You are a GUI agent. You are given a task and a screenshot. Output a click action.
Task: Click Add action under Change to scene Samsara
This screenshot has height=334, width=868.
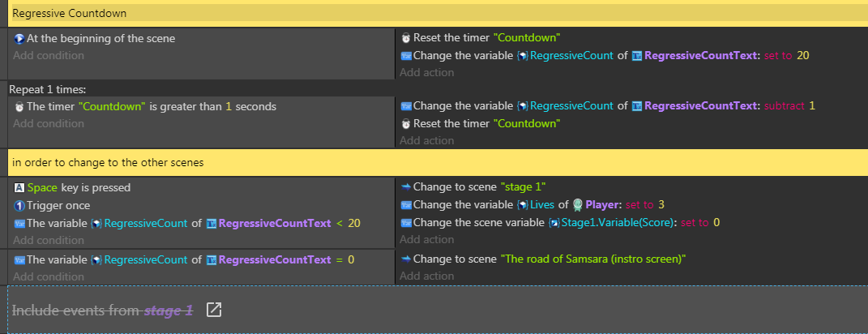pos(427,276)
